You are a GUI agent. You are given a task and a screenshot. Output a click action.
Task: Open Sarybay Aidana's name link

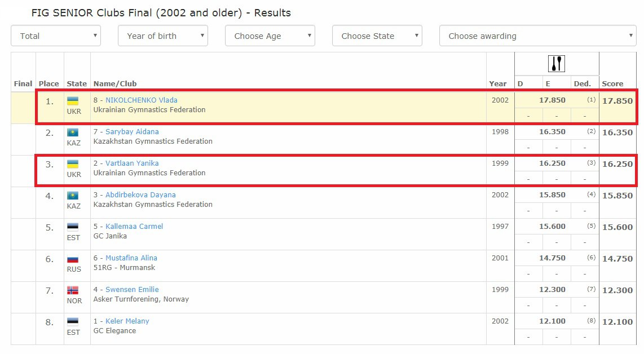coord(132,132)
